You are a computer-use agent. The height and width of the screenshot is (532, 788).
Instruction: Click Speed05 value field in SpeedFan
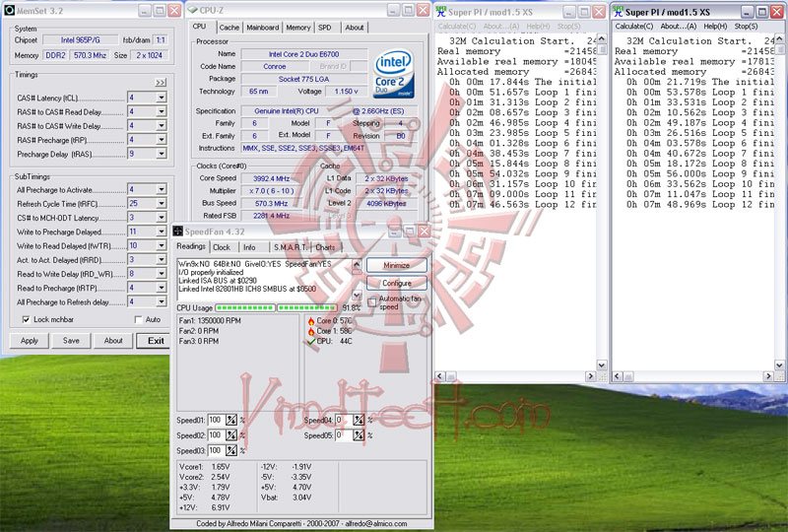343,435
